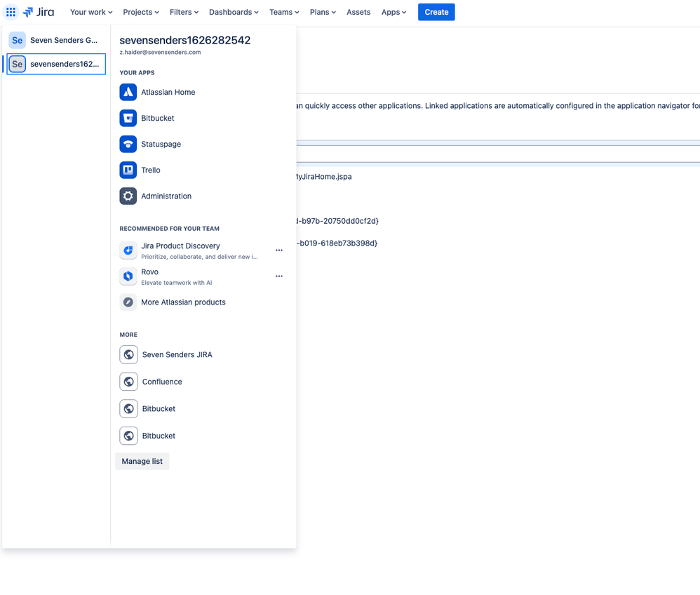Select the Seven Senders G... site name
The height and width of the screenshot is (595, 700).
64,40
